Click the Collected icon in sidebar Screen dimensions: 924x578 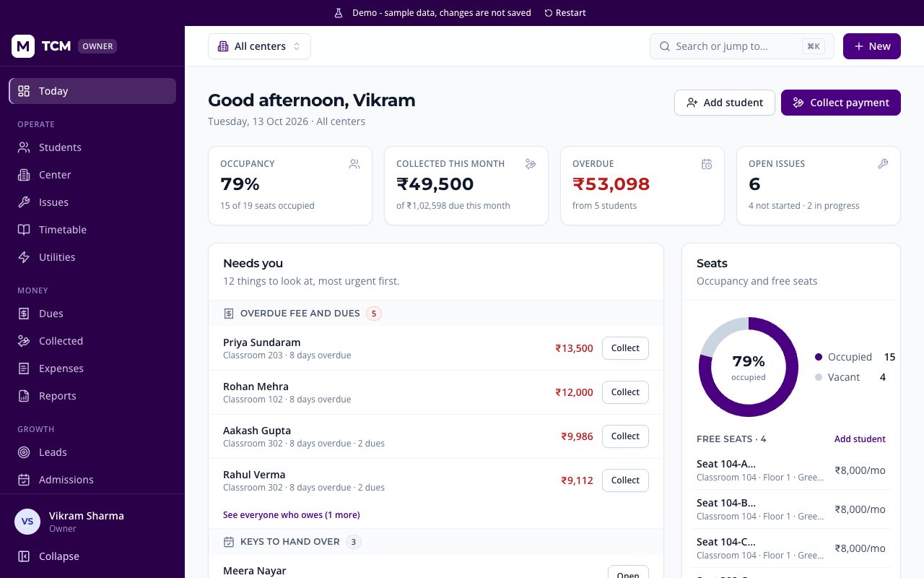(x=24, y=341)
